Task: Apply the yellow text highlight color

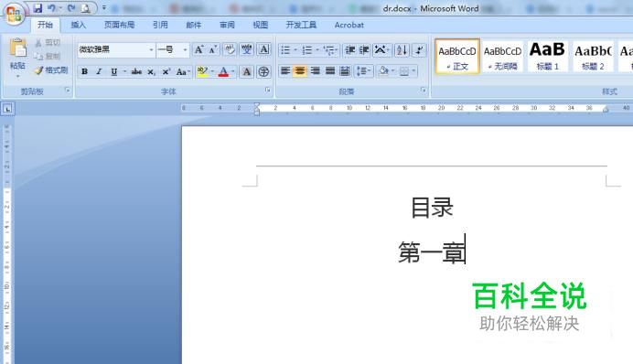Action: 202,72
